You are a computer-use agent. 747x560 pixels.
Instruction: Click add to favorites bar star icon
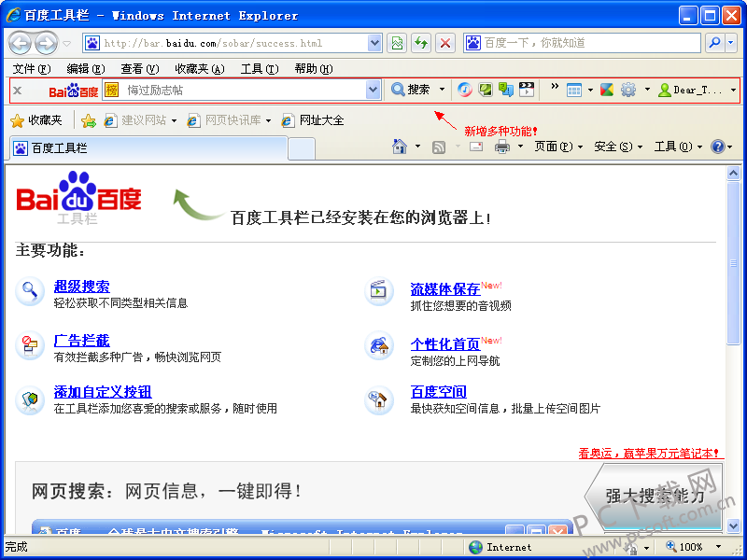point(89,121)
